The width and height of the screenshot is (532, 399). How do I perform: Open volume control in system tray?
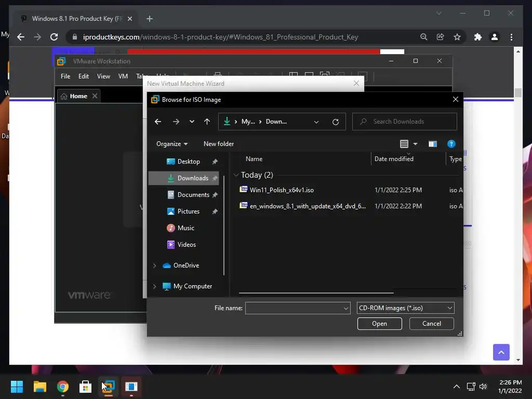(x=483, y=387)
